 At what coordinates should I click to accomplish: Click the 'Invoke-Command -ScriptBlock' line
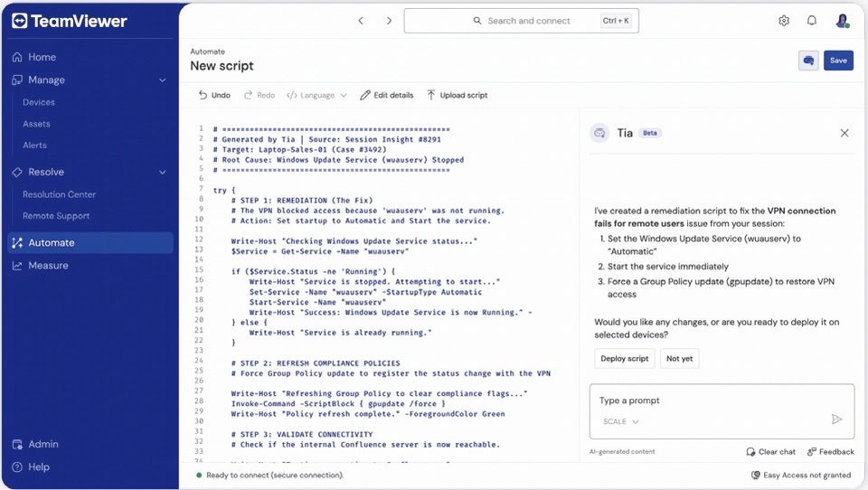click(338, 404)
